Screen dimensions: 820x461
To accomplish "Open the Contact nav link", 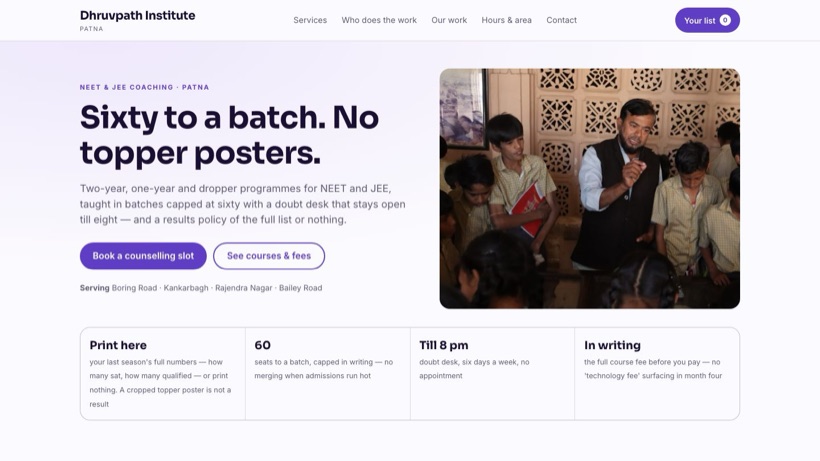I will point(561,20).
